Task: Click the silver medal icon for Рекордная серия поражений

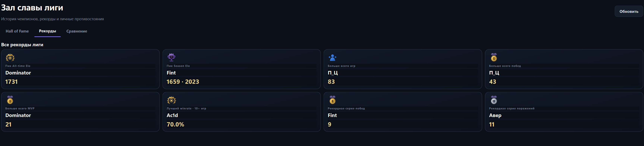Action: pos(494,100)
